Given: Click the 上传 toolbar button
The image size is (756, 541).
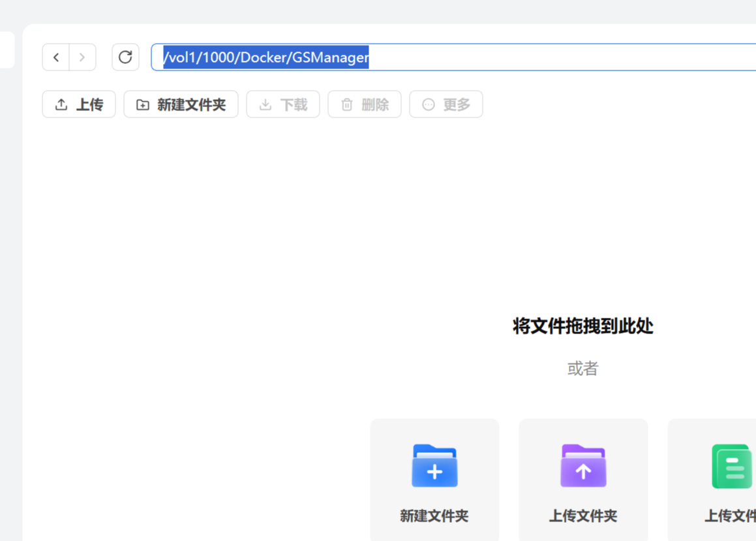Looking at the screenshot, I should click(78, 104).
